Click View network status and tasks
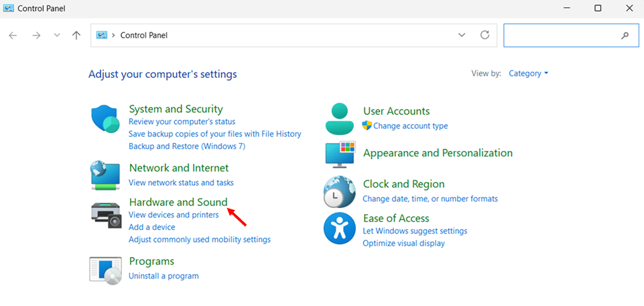The width and height of the screenshot is (644, 306). pyautogui.click(x=181, y=183)
